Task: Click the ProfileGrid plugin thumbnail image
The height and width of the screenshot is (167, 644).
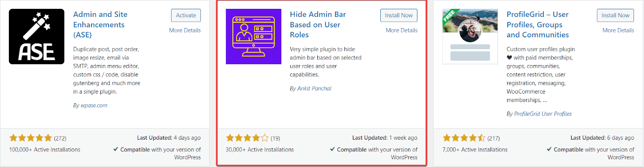Action: (x=470, y=37)
